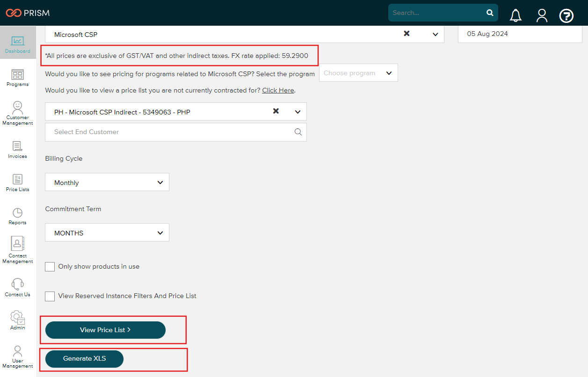This screenshot has width=588, height=377.
Task: Open the Commitment Term MONTHS dropdown
Action: pyautogui.click(x=107, y=233)
